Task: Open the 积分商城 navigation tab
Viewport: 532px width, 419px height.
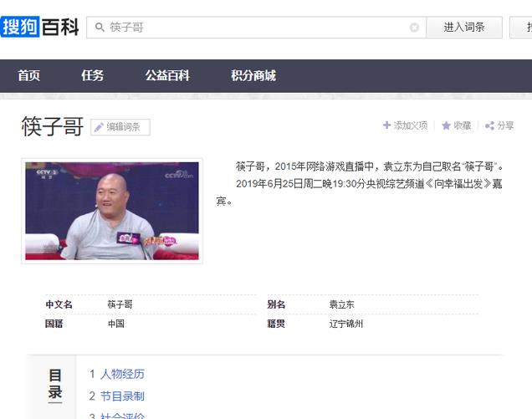Action: click(253, 75)
